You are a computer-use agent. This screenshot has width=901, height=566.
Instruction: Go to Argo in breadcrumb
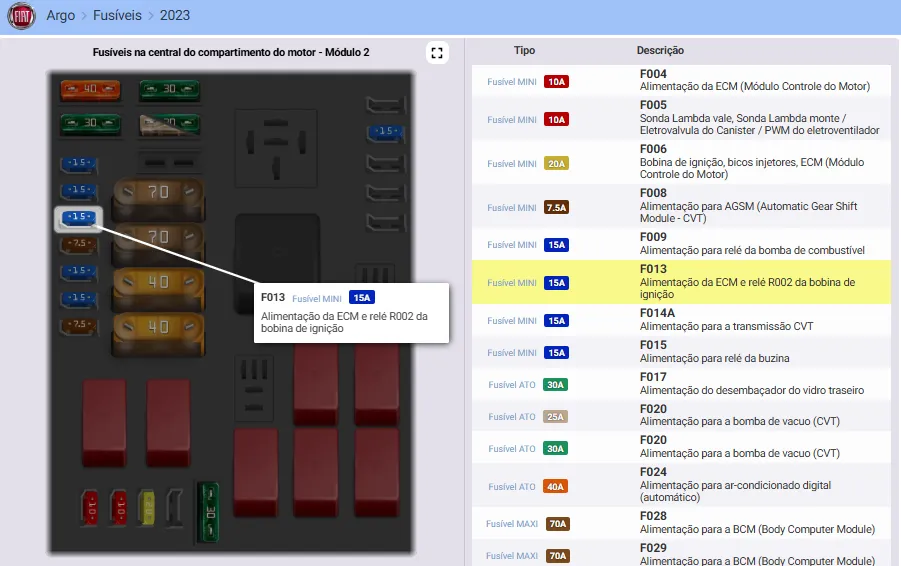[61, 16]
